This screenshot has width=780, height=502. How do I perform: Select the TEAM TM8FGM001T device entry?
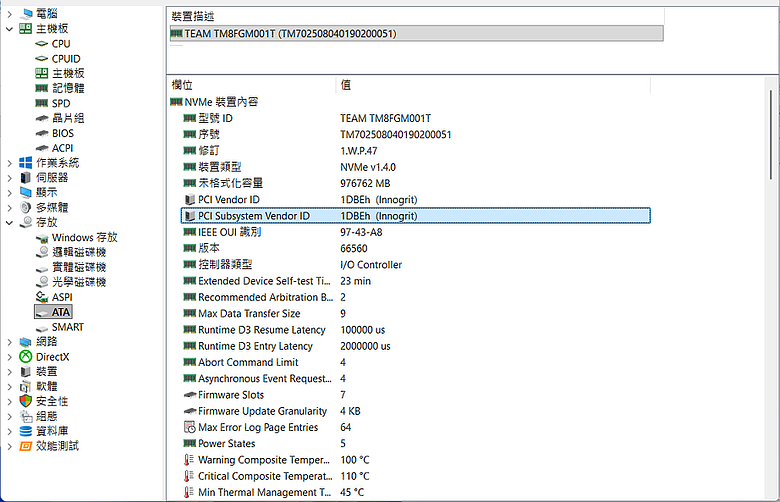pos(416,34)
